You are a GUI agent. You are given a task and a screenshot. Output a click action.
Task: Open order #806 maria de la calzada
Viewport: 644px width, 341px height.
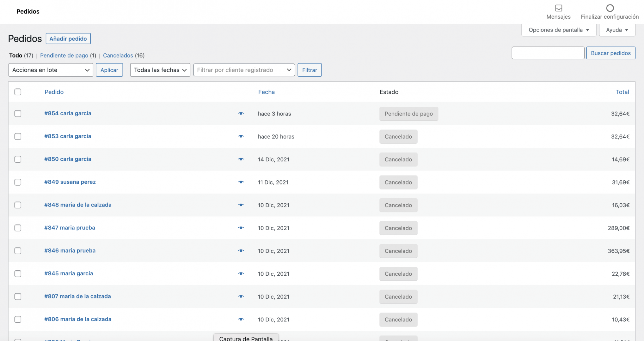[78, 320]
